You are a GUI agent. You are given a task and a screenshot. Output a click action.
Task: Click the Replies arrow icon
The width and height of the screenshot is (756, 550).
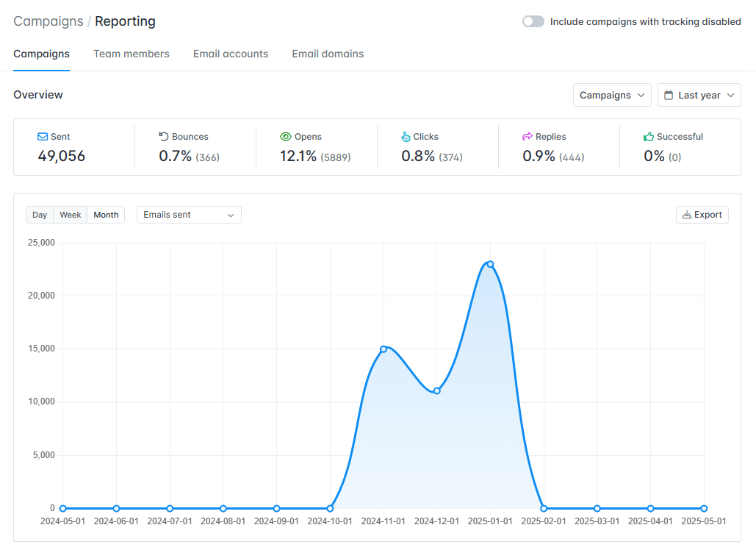528,137
